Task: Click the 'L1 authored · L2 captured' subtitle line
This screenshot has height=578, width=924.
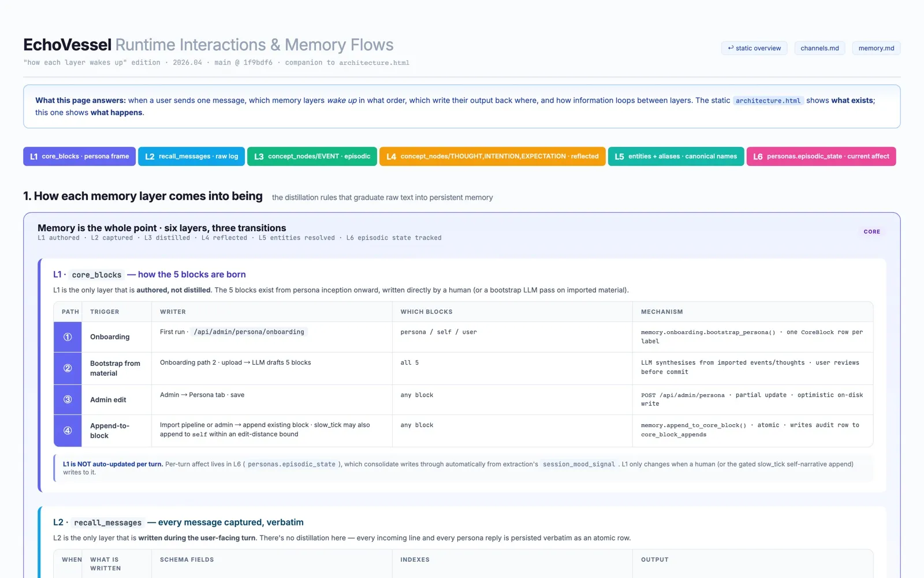Action: pos(240,238)
